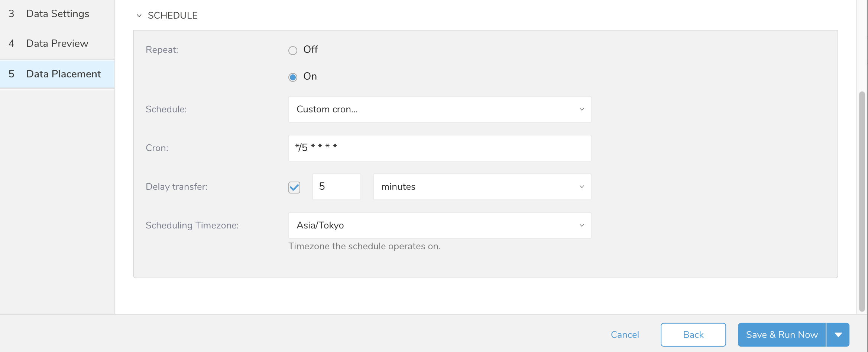Viewport: 868px width, 352px height.
Task: Go to Data Preview step
Action: tap(57, 44)
